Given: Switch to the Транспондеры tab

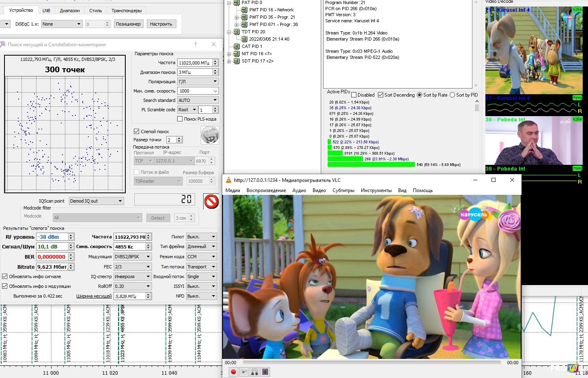Looking at the screenshot, I should tap(127, 11).
